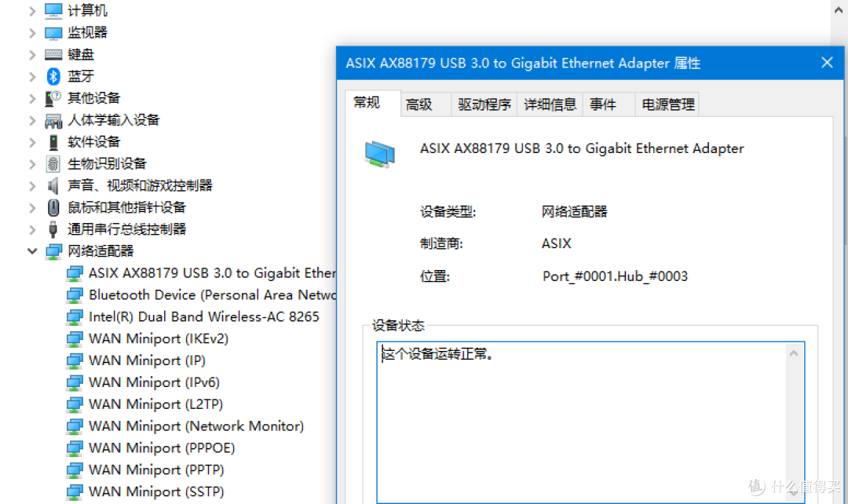Click the 其他设备 unknown device icon
Image resolution: width=848 pixels, height=504 pixels.
coord(53,98)
